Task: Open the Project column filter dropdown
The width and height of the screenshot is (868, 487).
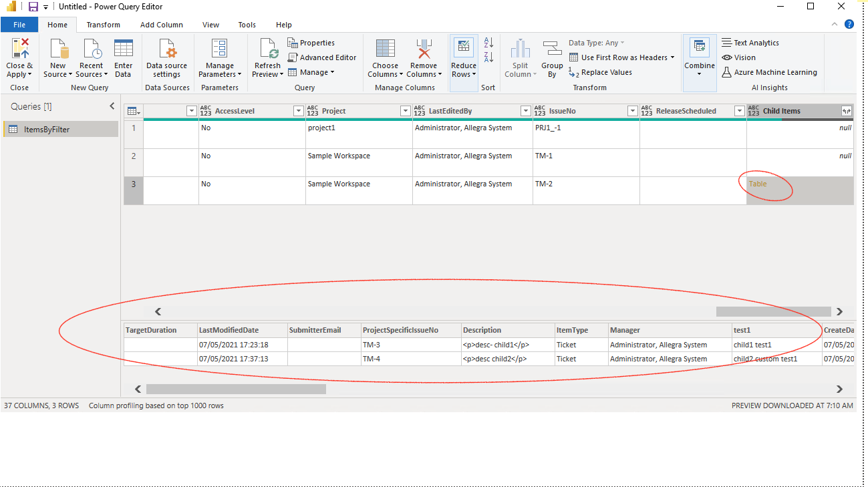Action: coord(405,110)
